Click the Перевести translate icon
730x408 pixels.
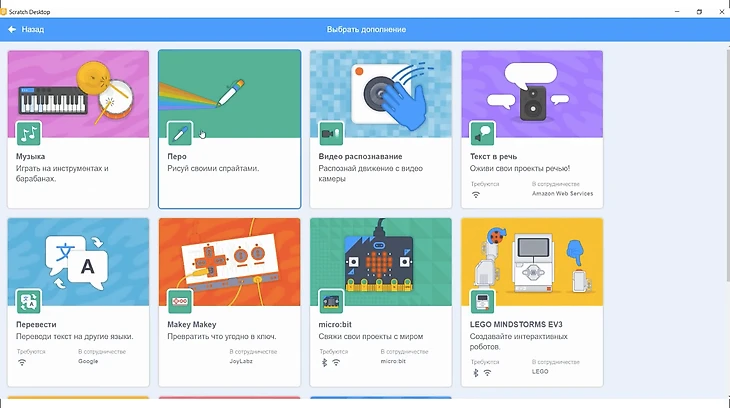point(28,301)
